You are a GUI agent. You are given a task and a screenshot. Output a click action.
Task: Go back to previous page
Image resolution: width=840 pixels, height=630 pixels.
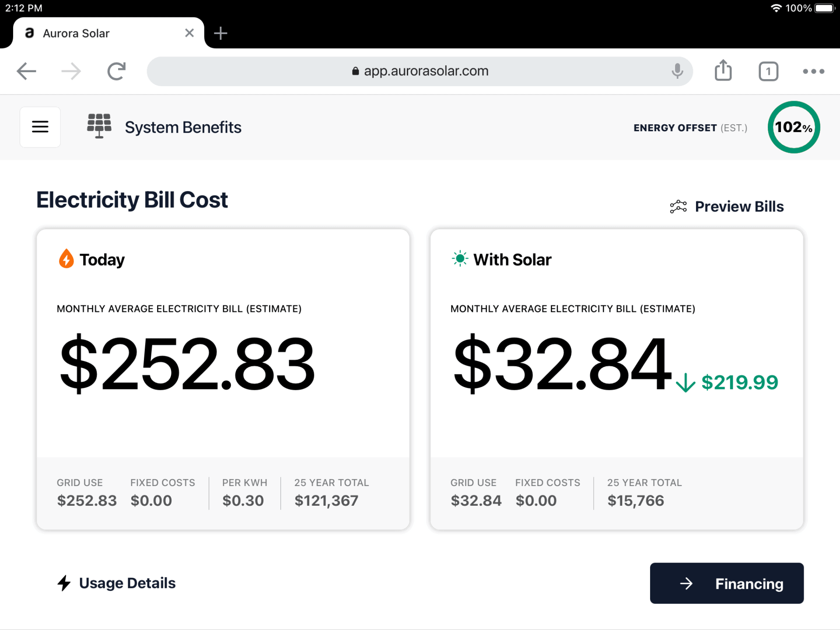26,71
